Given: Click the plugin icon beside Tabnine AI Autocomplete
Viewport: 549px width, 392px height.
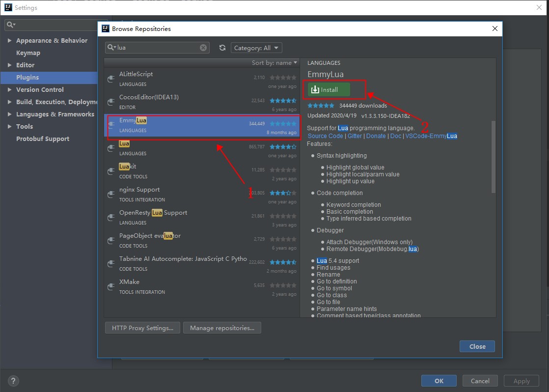Looking at the screenshot, I should click(x=111, y=264).
